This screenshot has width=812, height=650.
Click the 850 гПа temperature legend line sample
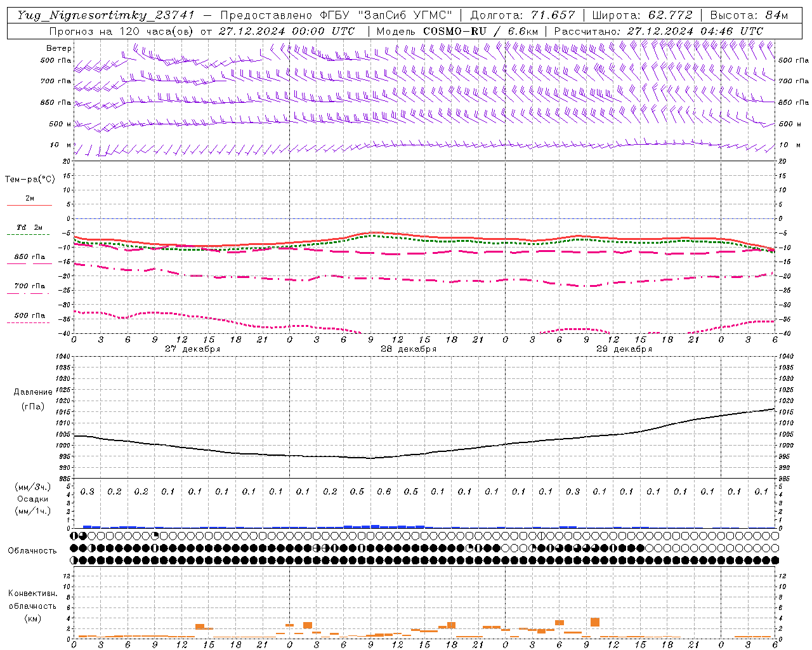[29, 264]
